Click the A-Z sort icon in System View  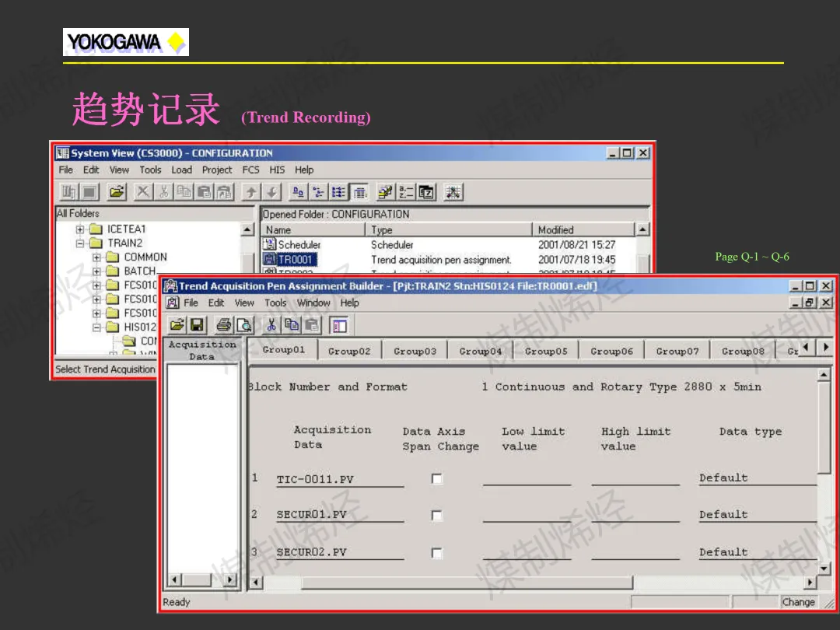[406, 192]
